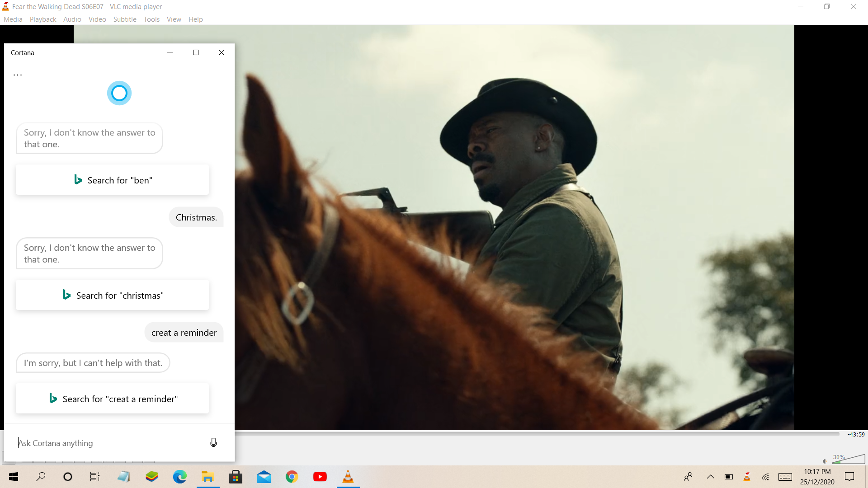Click "I'm sorry, but I can't help" reply
The width and height of the screenshot is (868, 488).
(93, 363)
